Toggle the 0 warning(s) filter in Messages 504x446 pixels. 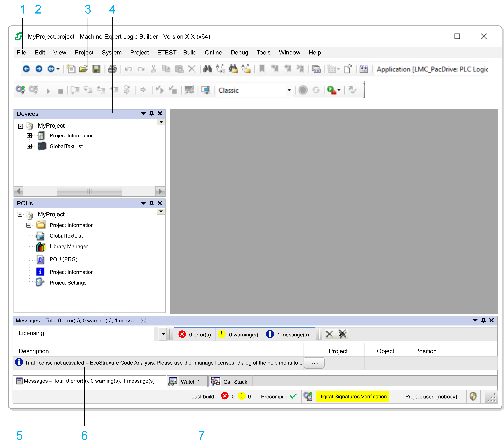239,334
